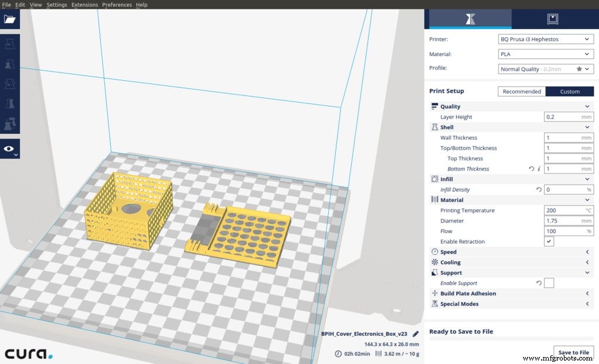This screenshot has height=364, width=599.
Task: Select the Mirror tool icon
Action: [x=10, y=104]
